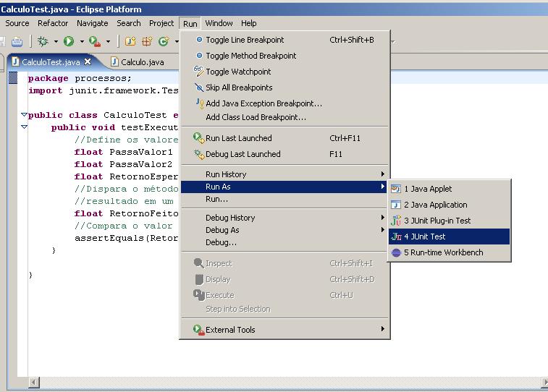Viewport: 548px width, 392px height.
Task: Click the Toggle Watchpoint glasses icon
Action: click(x=198, y=71)
